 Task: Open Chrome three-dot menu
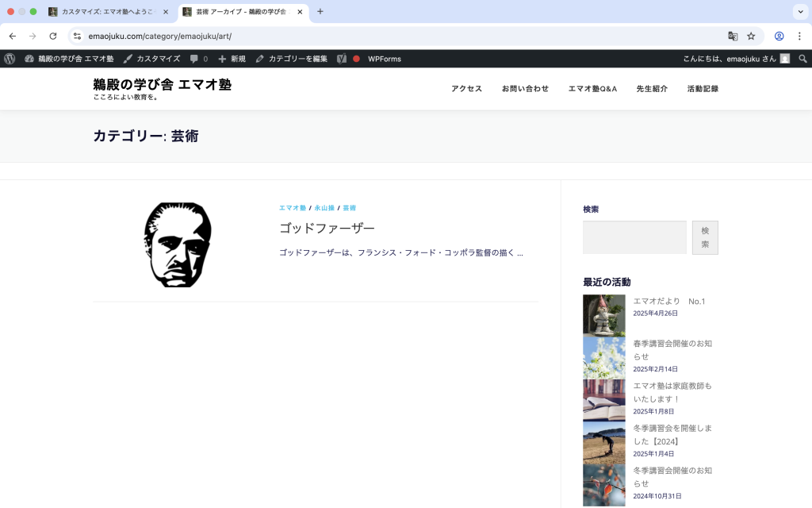[x=799, y=37]
